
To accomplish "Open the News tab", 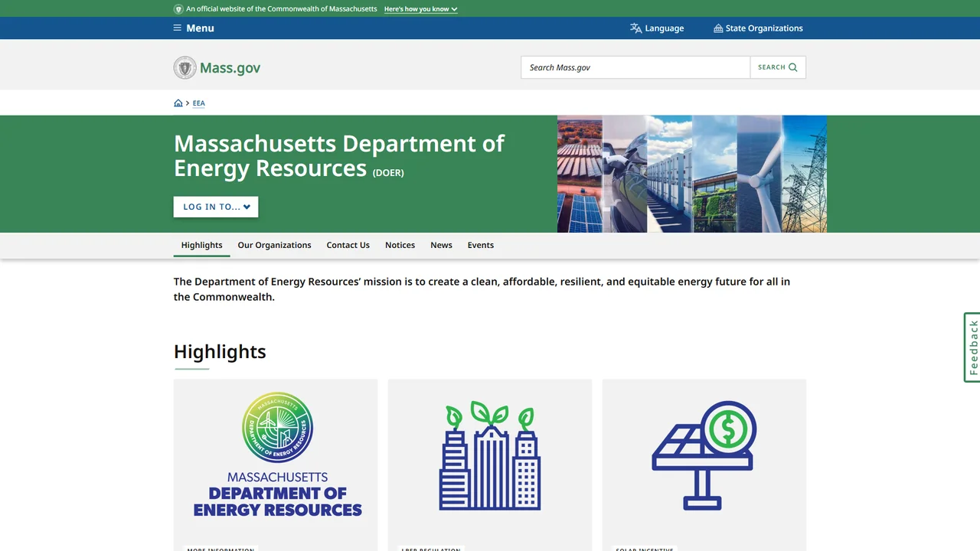I will click(x=441, y=245).
